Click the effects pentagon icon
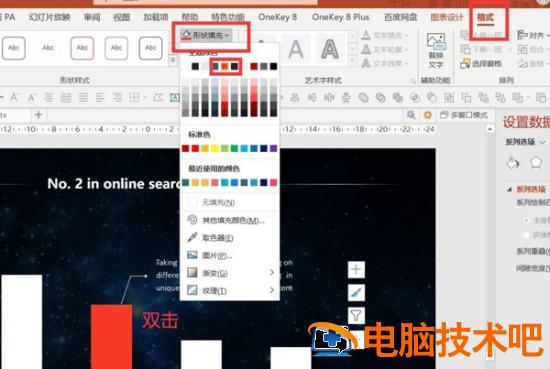 [536, 163]
